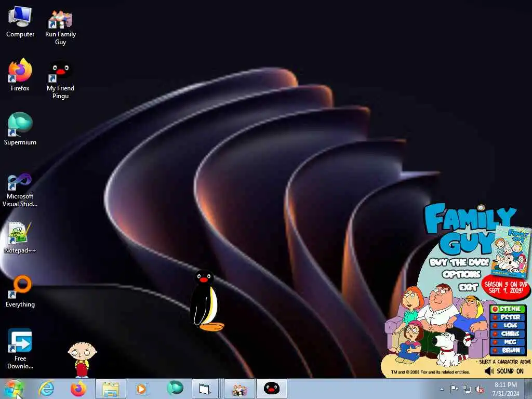This screenshot has width=532, height=399.
Task: Click the Pingu penguin desktop character
Action: (x=206, y=301)
